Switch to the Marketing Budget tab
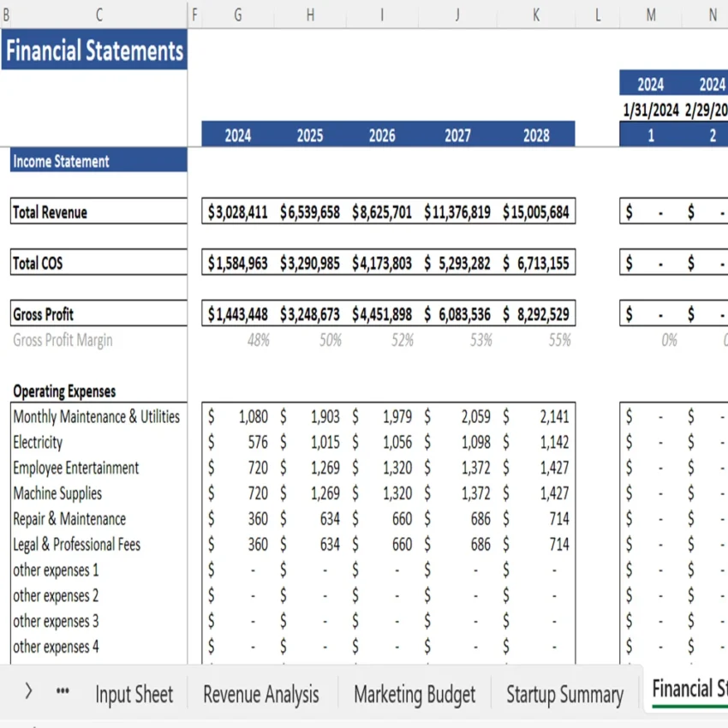Screen dimensions: 728x728 [415, 695]
